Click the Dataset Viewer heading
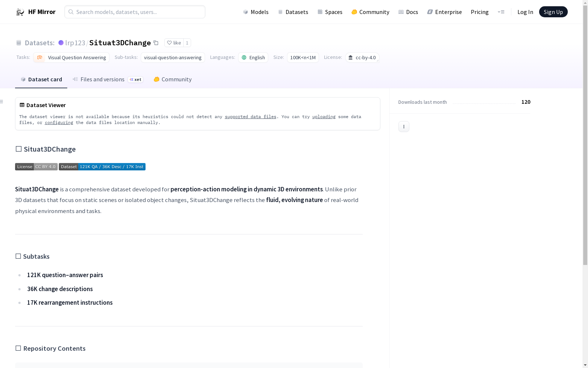Image resolution: width=588 pixels, height=368 pixels. pos(43,105)
